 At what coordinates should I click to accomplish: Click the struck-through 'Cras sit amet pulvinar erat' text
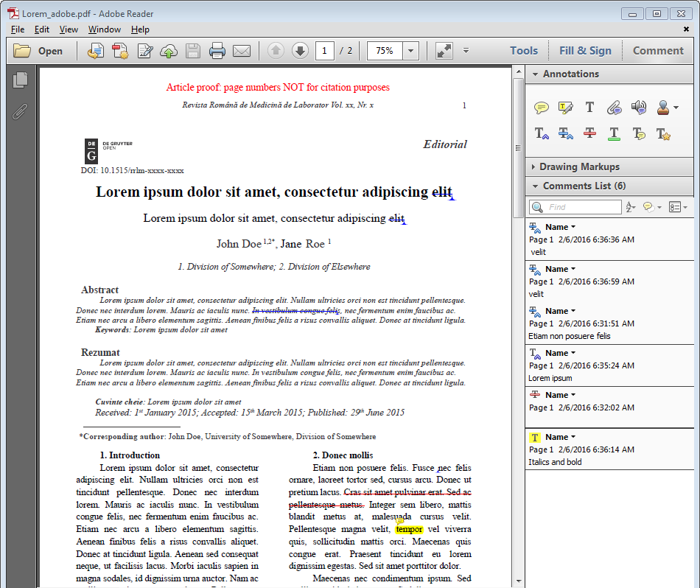click(393, 492)
